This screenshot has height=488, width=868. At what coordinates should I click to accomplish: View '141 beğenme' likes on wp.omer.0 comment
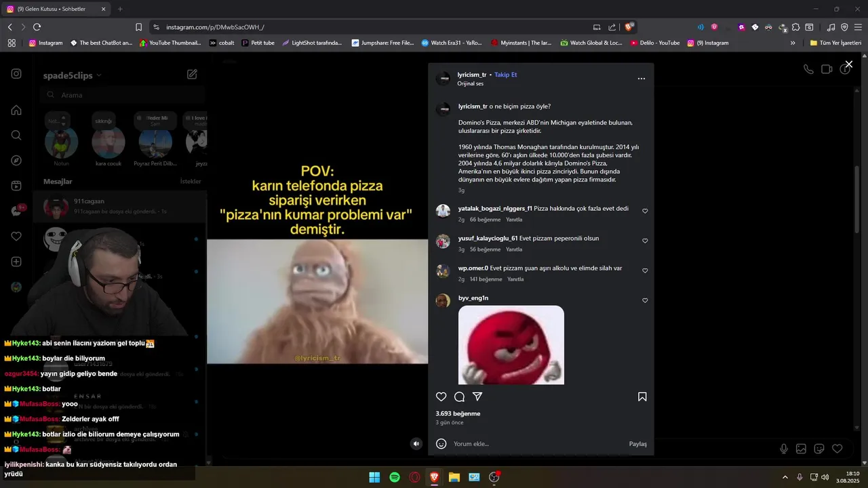486,279
